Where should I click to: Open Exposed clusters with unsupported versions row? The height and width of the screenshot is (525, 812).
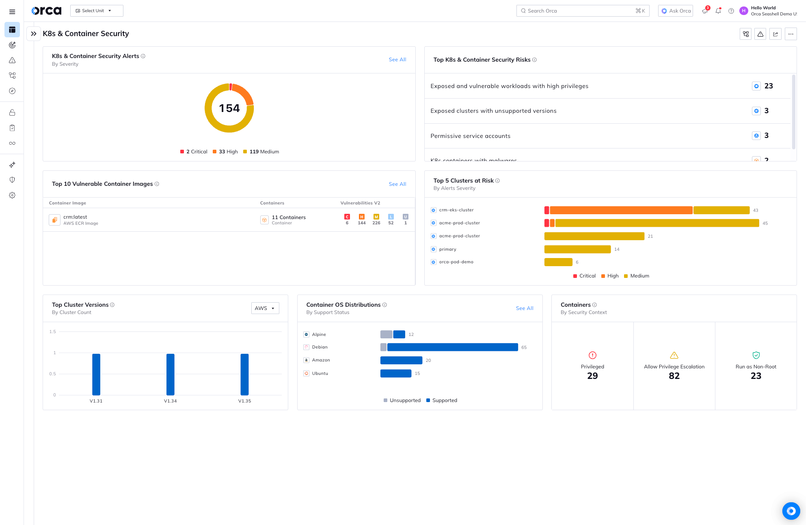607,111
